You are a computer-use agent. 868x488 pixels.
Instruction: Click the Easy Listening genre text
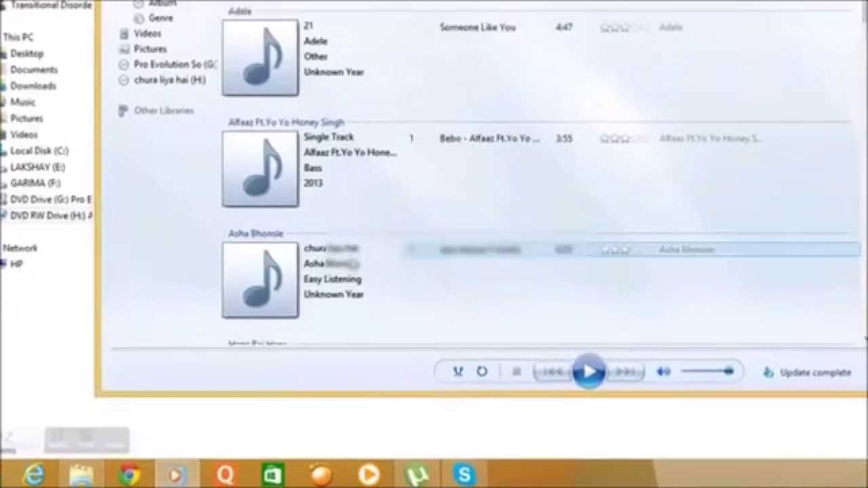coord(332,279)
